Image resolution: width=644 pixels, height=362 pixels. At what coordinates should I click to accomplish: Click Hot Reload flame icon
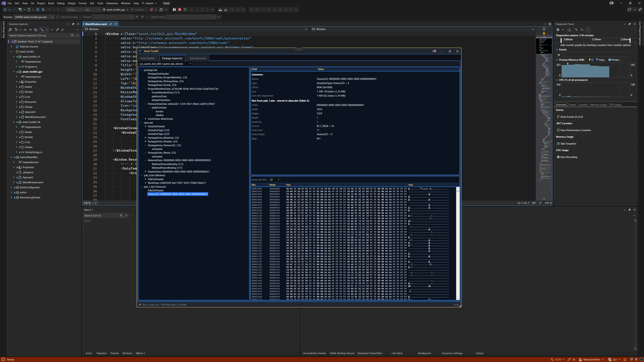coord(151,10)
